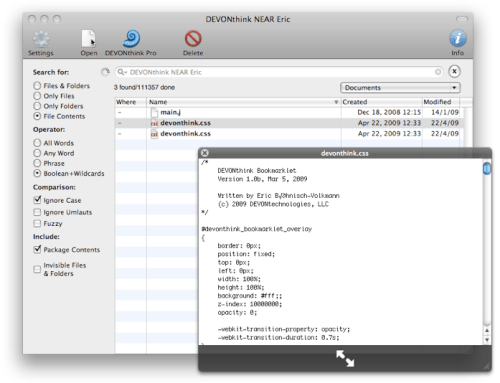Click the main.j file icon
This screenshot has width=500, height=383.
click(x=154, y=113)
